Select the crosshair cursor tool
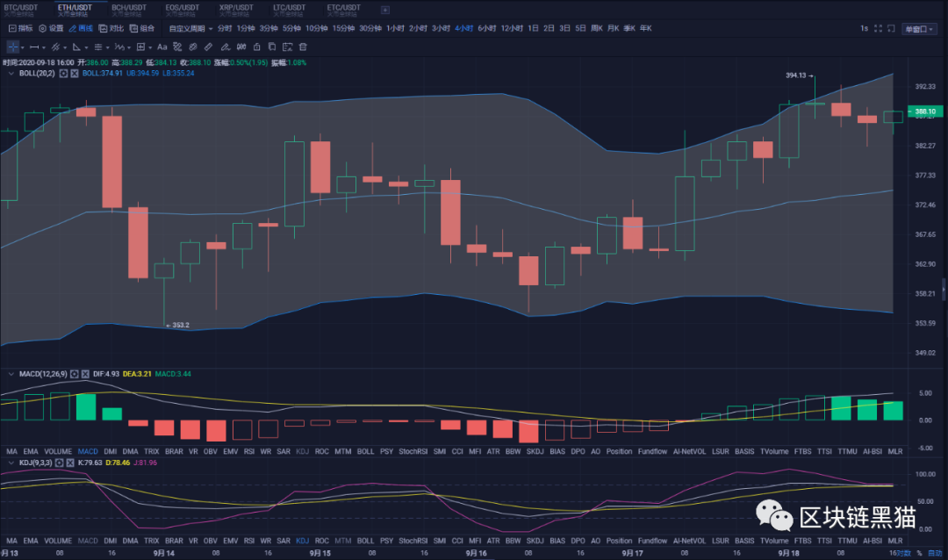Image resolution: width=948 pixels, height=560 pixels. [13, 47]
